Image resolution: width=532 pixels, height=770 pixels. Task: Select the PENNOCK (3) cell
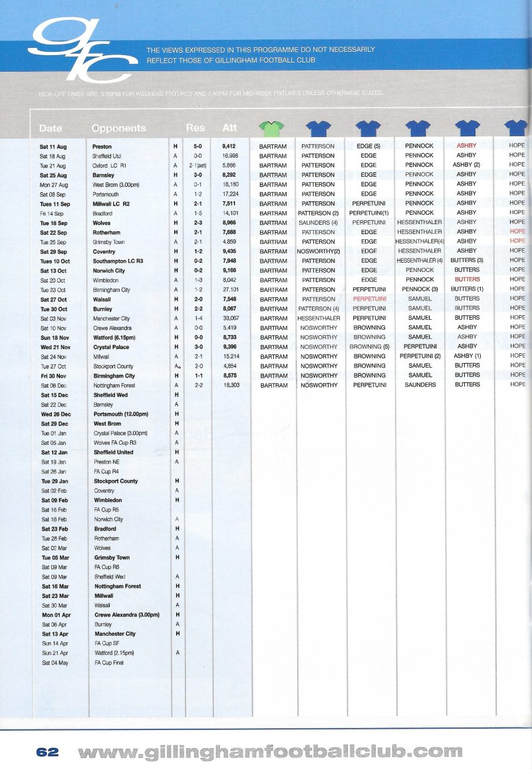pos(420,289)
